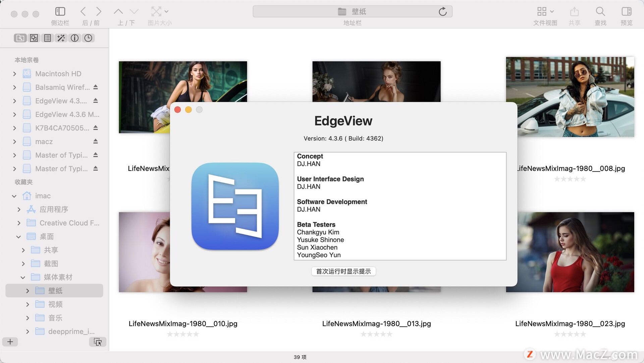644x363 pixels.
Task: Expand the Balsamiq Wiref... volume
Action: point(14,87)
